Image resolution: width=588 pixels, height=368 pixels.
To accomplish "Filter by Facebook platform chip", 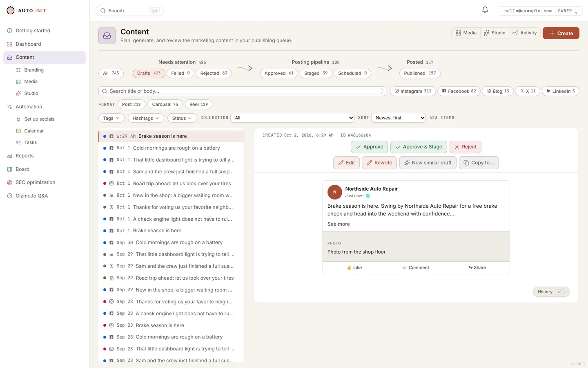I will coord(459,91).
